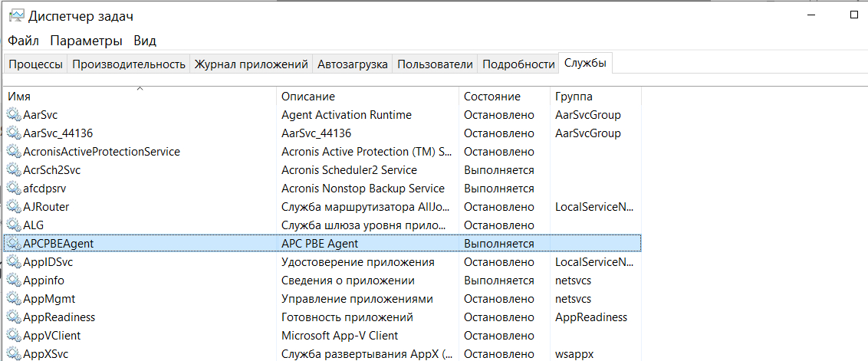This screenshot has width=868, height=361.
Task: Open the Подробности tab
Action: 518,64
